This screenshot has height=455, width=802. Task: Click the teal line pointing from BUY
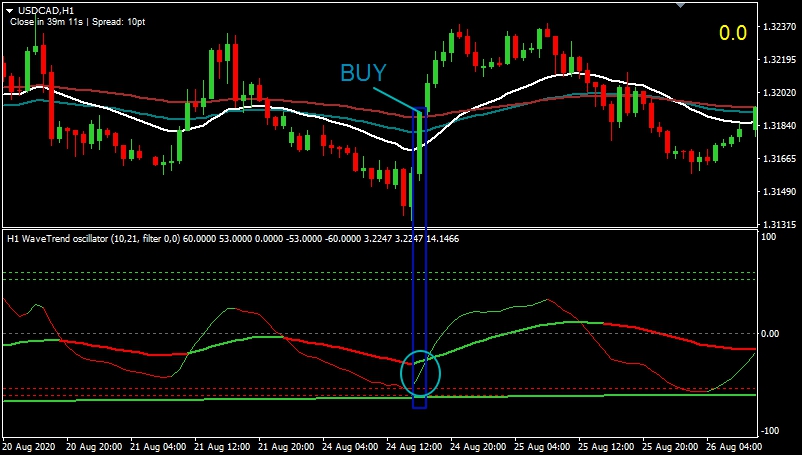pos(396,98)
